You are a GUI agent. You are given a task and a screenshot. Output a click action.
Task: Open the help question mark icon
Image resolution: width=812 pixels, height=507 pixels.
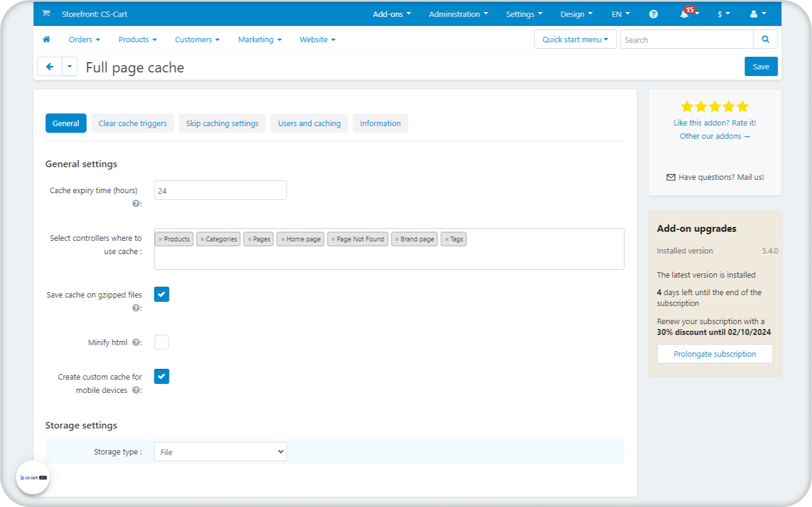point(653,14)
